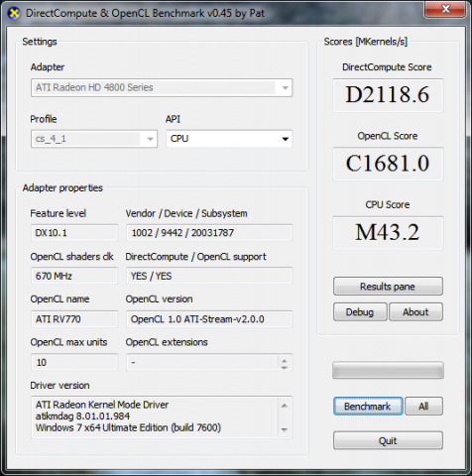Click the About button

point(415,312)
